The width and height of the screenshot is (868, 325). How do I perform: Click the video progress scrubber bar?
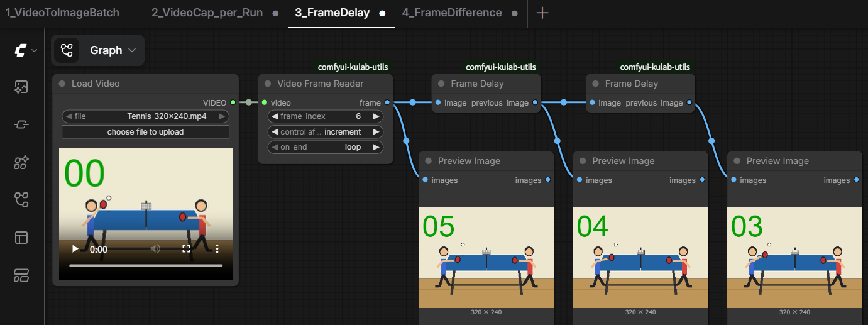coord(146,266)
